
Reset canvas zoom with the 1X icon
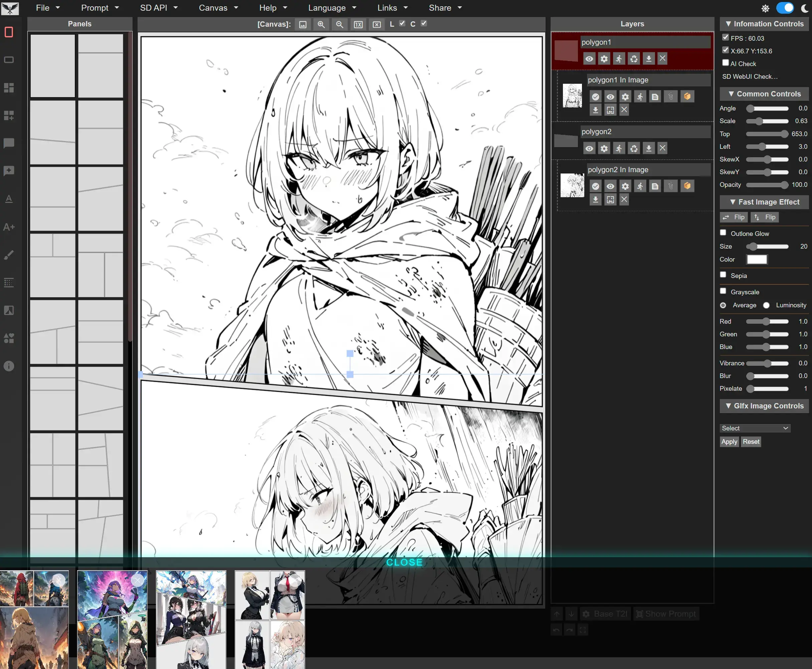point(358,24)
